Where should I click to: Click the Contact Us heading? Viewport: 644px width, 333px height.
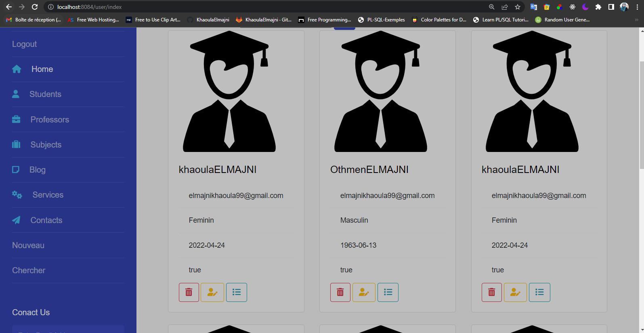(31, 312)
